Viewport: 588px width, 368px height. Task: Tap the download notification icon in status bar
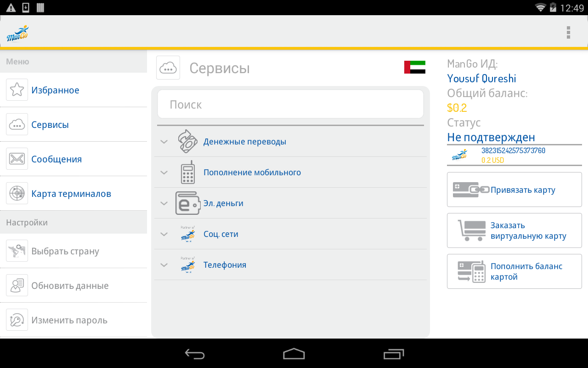tap(26, 7)
